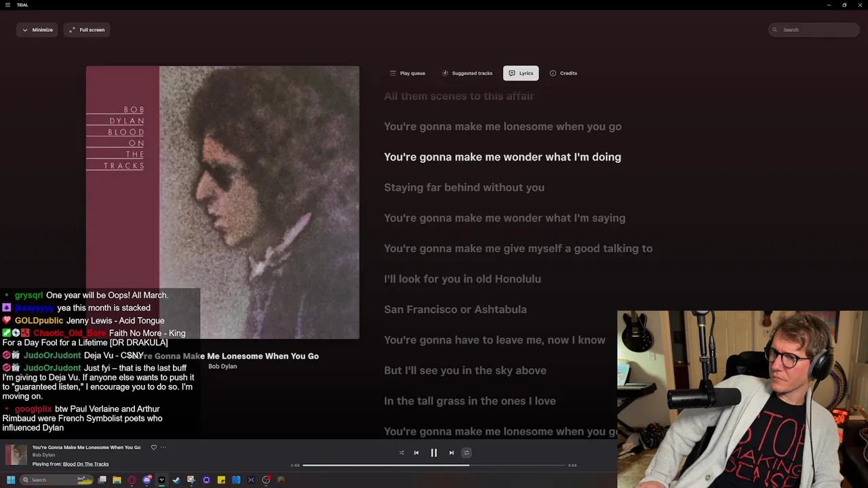Open Blood On The Tracks album link

click(x=85, y=464)
